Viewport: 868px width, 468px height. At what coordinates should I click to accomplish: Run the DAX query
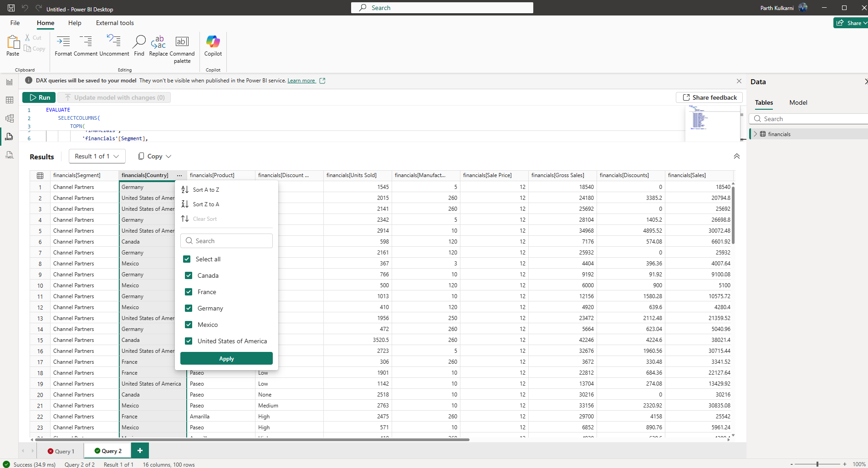(x=39, y=97)
